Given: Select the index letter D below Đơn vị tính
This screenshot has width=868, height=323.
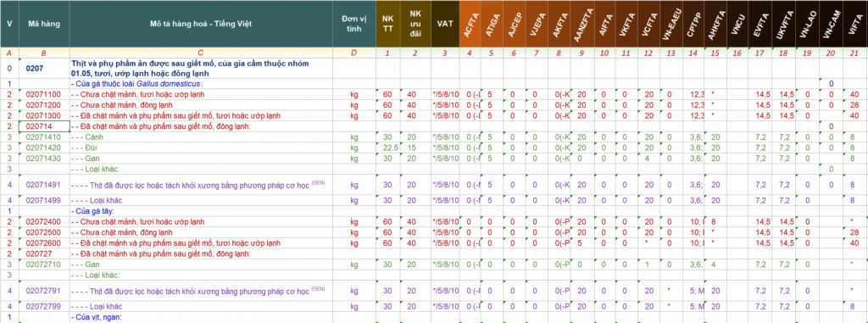Looking at the screenshot, I should point(354,53).
